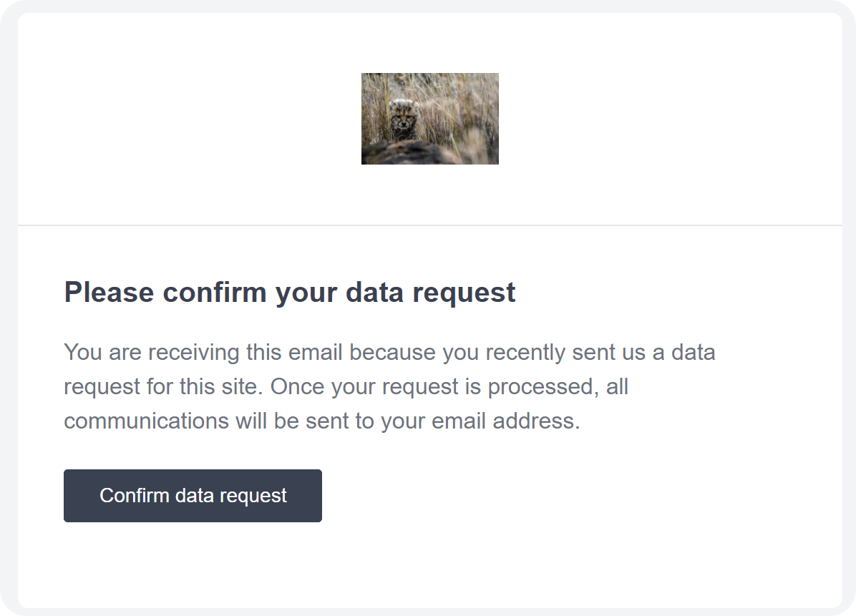856x616 pixels.
Task: Click the horizontal divider below the photo
Action: [429, 225]
